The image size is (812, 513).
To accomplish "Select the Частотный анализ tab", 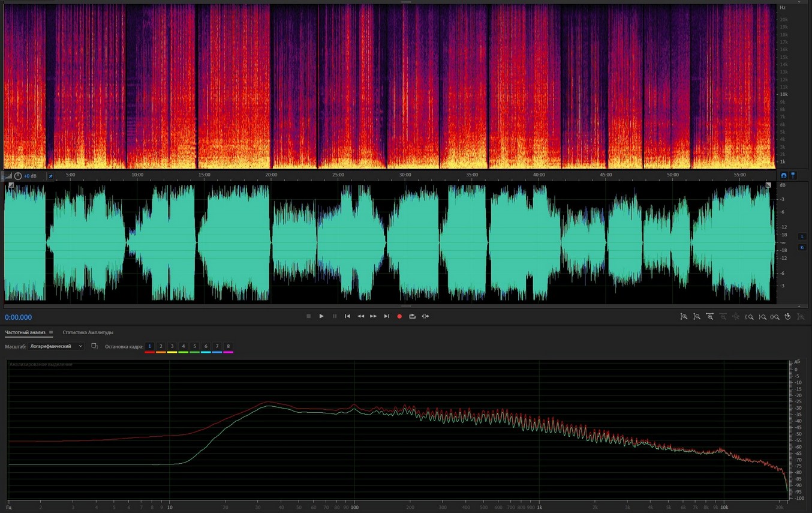I will [25, 332].
